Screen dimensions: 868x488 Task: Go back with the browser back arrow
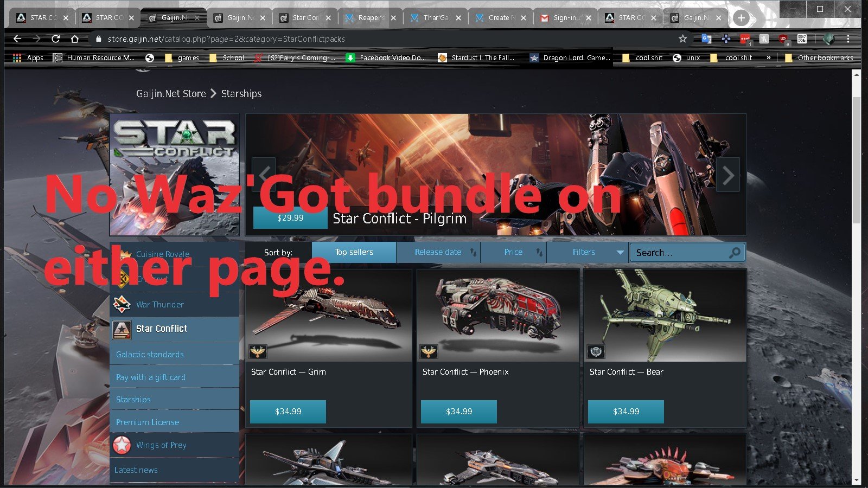pos(17,38)
